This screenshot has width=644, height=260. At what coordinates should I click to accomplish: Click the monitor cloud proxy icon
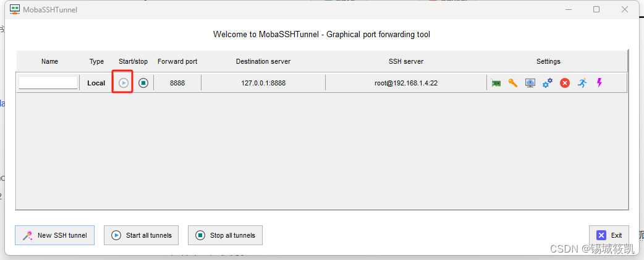tap(530, 83)
